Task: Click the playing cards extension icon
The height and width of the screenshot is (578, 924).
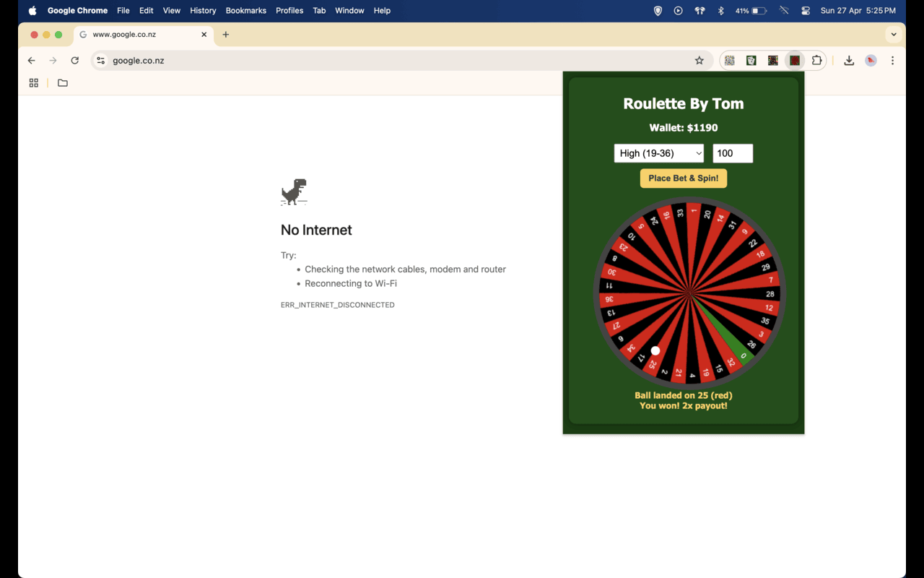Action: (x=751, y=60)
